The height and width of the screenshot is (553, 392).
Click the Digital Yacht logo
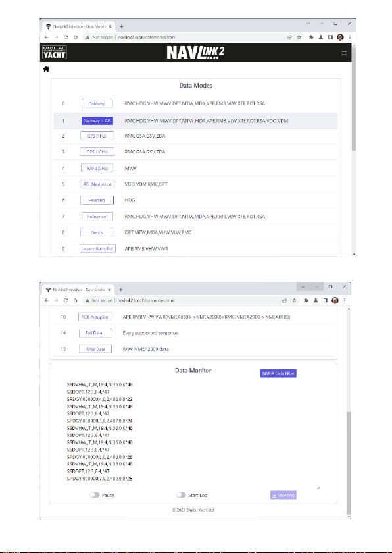click(55, 53)
